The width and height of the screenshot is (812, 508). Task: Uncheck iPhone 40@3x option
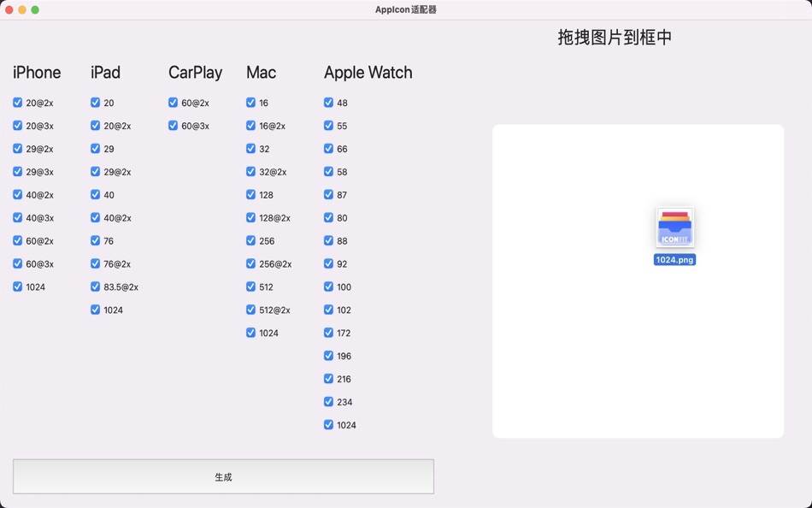click(x=18, y=218)
